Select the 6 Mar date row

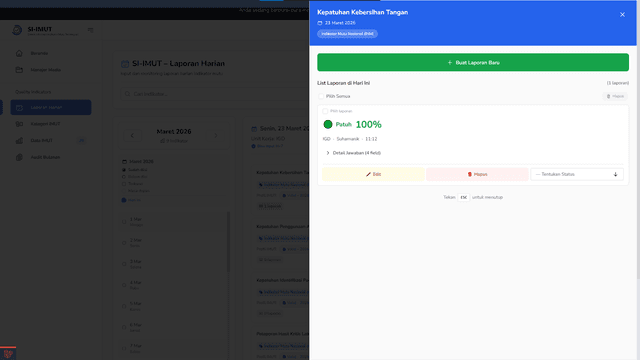[x=173, y=328]
